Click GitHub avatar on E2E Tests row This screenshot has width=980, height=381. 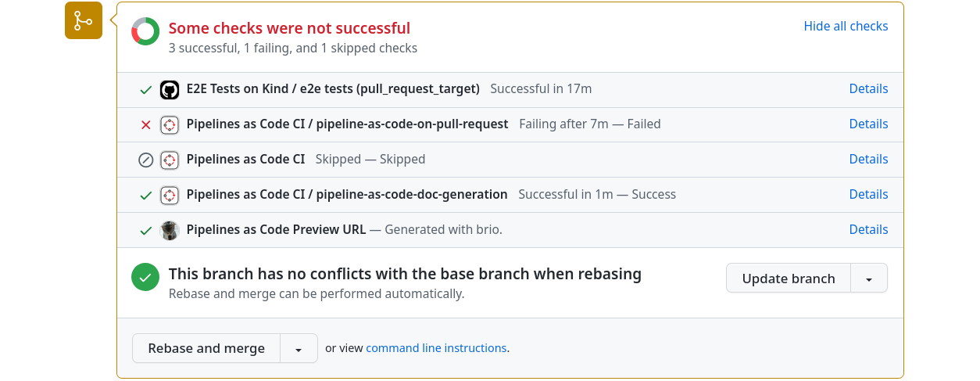tap(170, 89)
